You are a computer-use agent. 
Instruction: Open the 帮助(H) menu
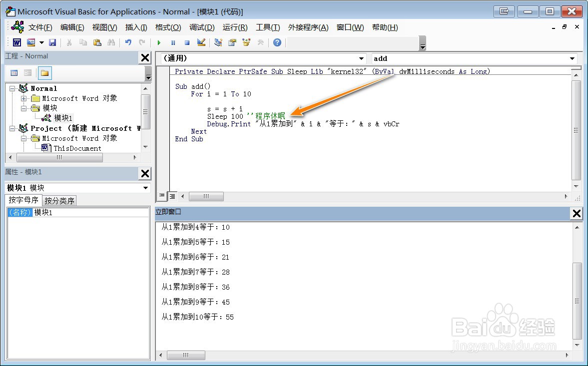pos(385,27)
